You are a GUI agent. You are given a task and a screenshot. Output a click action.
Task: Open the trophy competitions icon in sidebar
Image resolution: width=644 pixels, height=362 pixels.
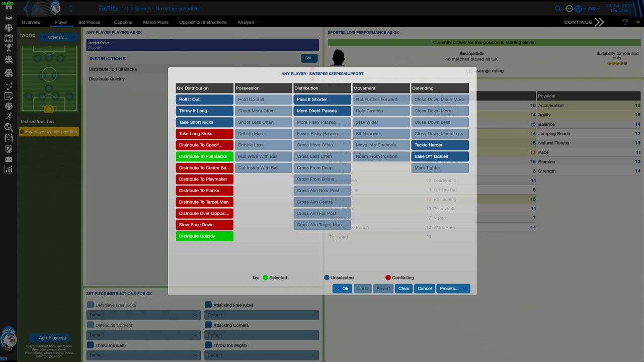click(9, 48)
